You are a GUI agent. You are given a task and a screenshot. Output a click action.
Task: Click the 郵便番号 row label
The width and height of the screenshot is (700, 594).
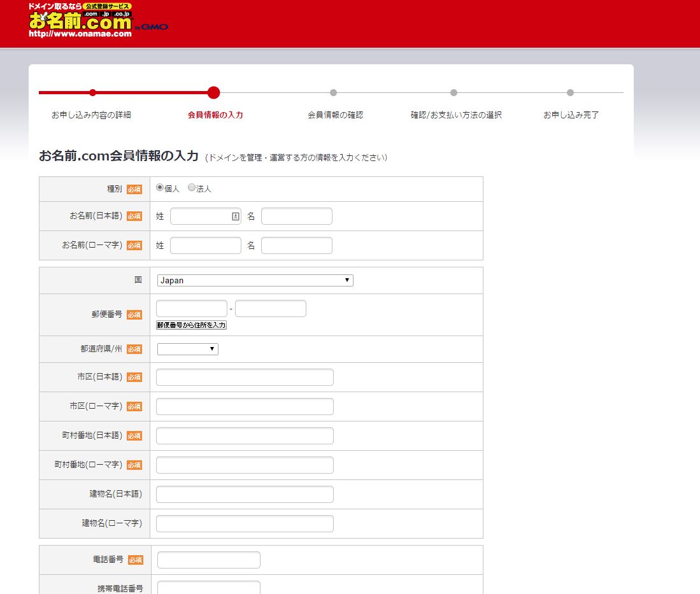(107, 314)
